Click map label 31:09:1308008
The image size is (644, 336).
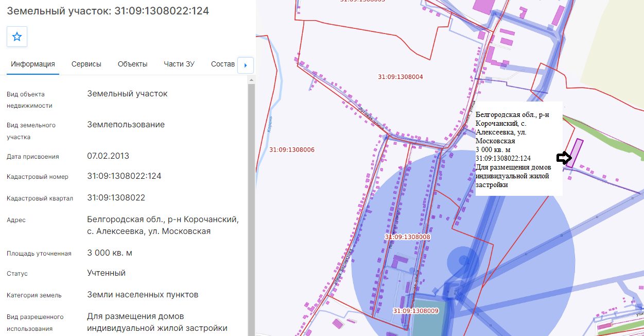(407, 237)
